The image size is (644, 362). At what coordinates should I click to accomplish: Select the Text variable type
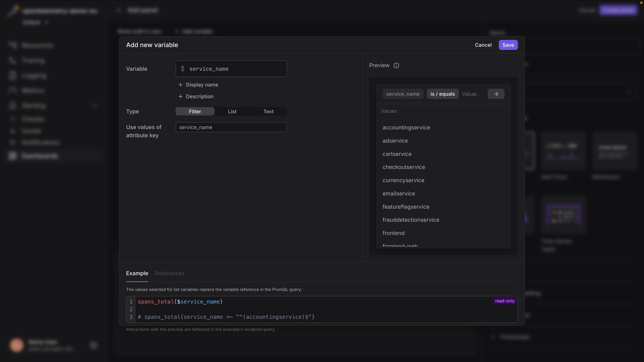[x=269, y=111]
